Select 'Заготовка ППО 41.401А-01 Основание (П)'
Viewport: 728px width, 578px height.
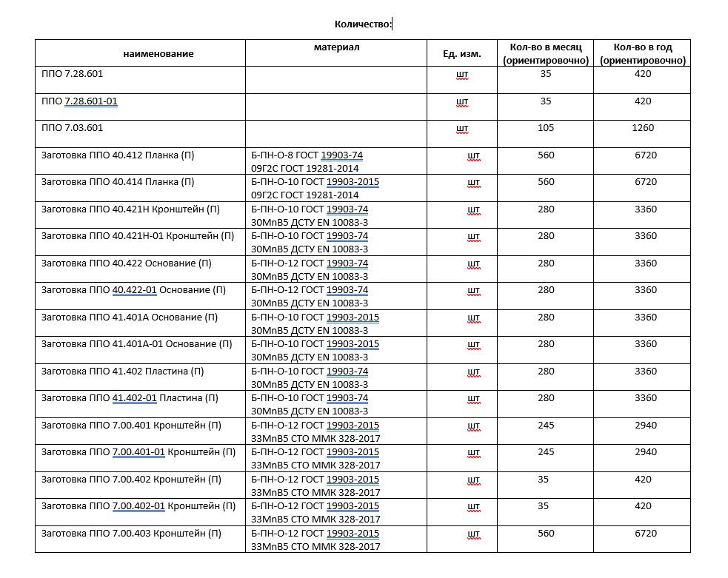click(x=137, y=344)
